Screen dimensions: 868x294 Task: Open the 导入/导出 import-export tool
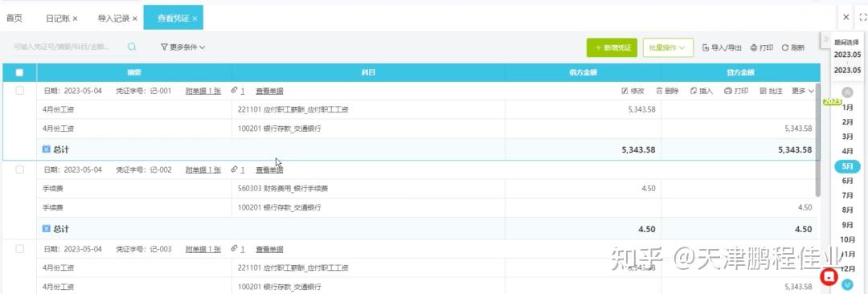pos(722,47)
